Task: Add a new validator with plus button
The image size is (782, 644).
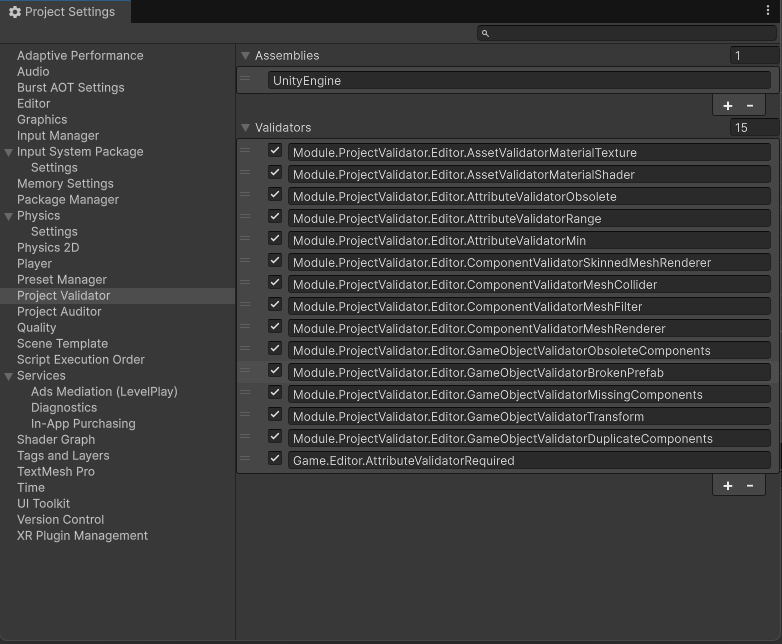Action: pyautogui.click(x=728, y=486)
